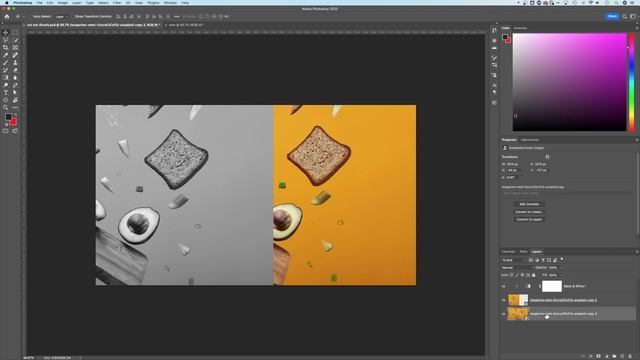This screenshot has height=360, width=640.
Task: Open the rotation angle dropdown in Properties
Action: click(x=521, y=178)
